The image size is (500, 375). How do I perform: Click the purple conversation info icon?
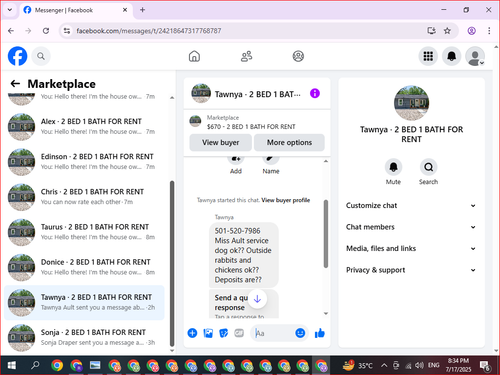pos(315,93)
